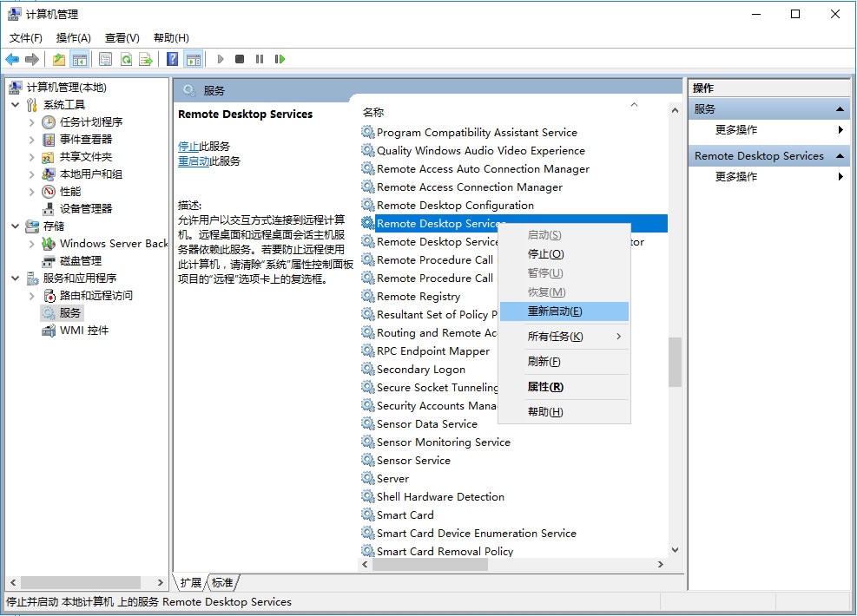Viewport: 857px width, 616px height.
Task: Toggle the Show/Hide Action Pane button
Action: (193, 59)
